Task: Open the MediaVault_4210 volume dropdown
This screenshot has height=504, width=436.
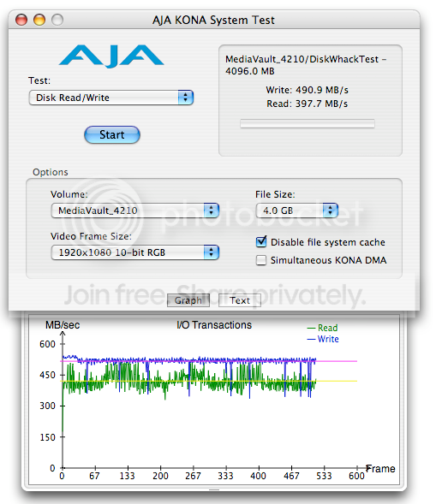Action: coord(135,210)
